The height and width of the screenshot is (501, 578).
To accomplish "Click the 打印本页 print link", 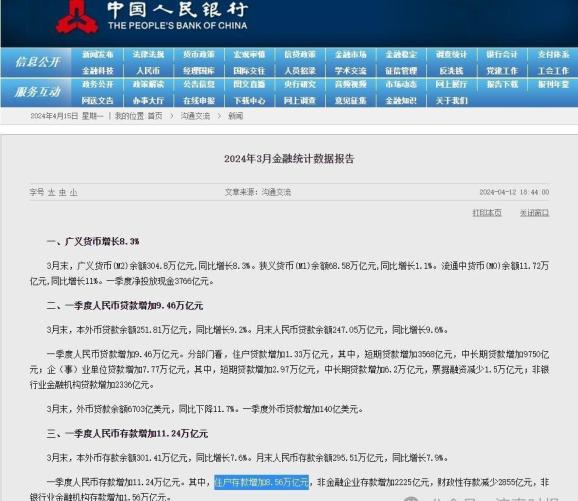I will click(487, 213).
